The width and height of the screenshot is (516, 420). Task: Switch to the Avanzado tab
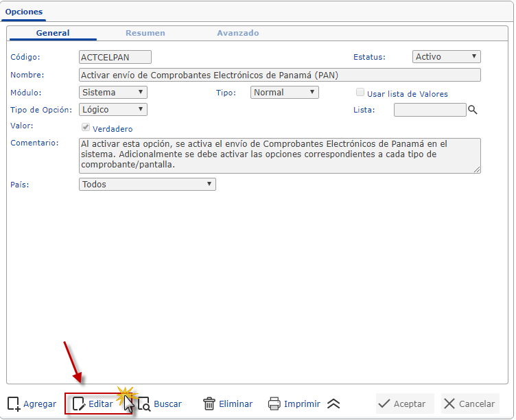click(237, 33)
